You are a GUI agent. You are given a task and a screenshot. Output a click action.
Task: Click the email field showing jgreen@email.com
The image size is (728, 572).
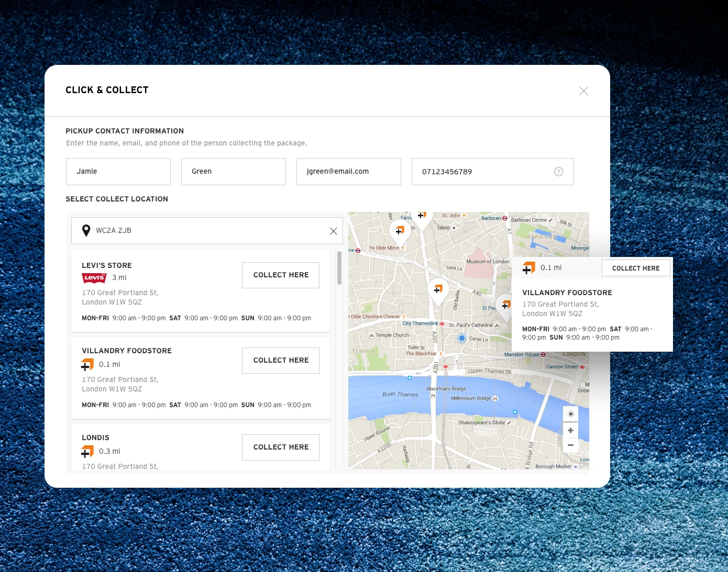pos(348,171)
